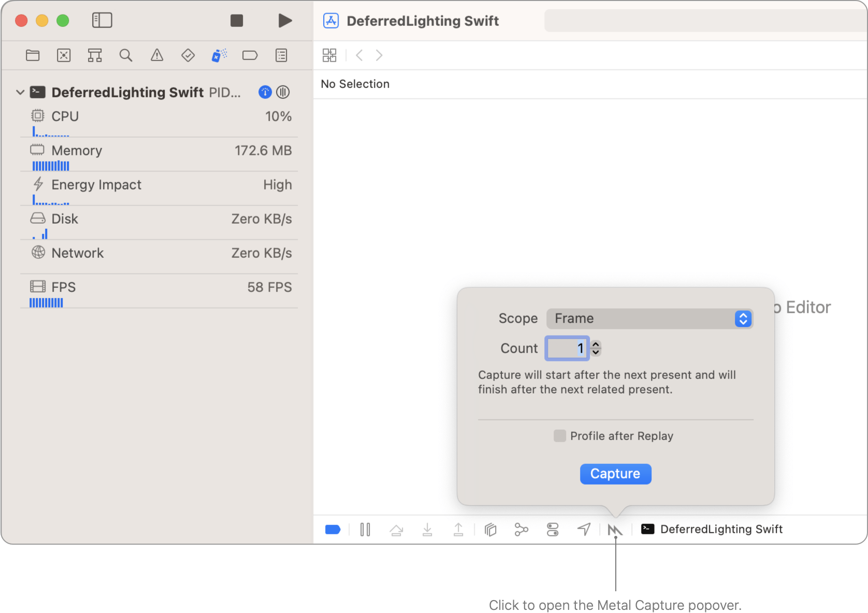The width and height of the screenshot is (868, 613).
Task: Open the Issue navigator warning icon
Action: tap(157, 55)
